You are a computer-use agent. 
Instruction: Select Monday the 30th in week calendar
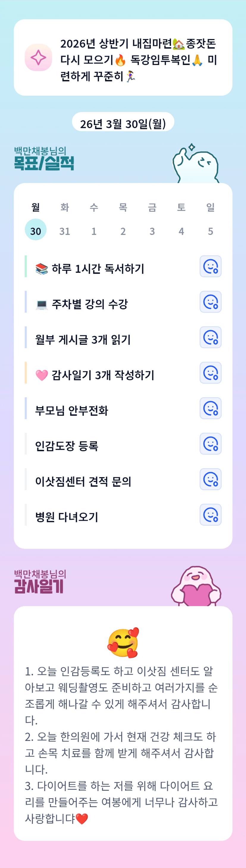(x=35, y=231)
